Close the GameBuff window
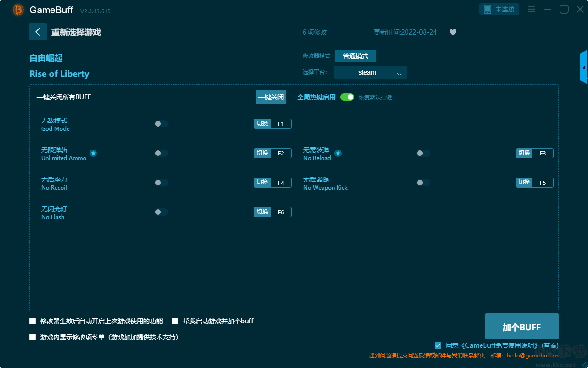588x368 pixels. pyautogui.click(x=580, y=9)
